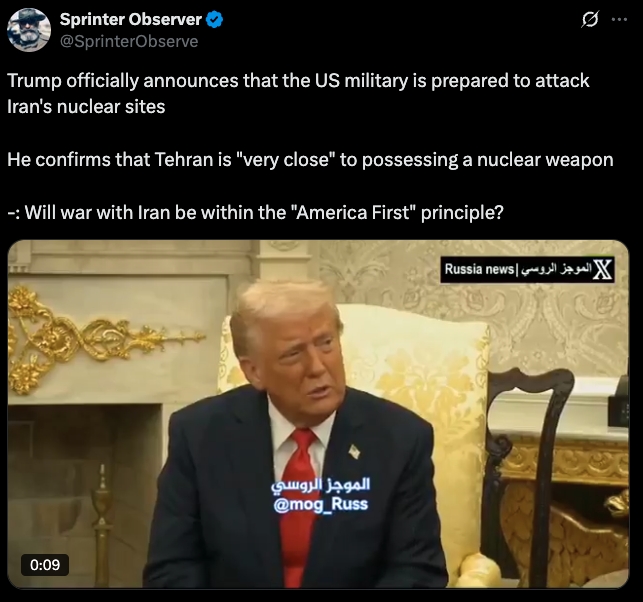Viewport: 643px width, 602px height.
Task: Click the blue verified badge
Action: click(214, 19)
